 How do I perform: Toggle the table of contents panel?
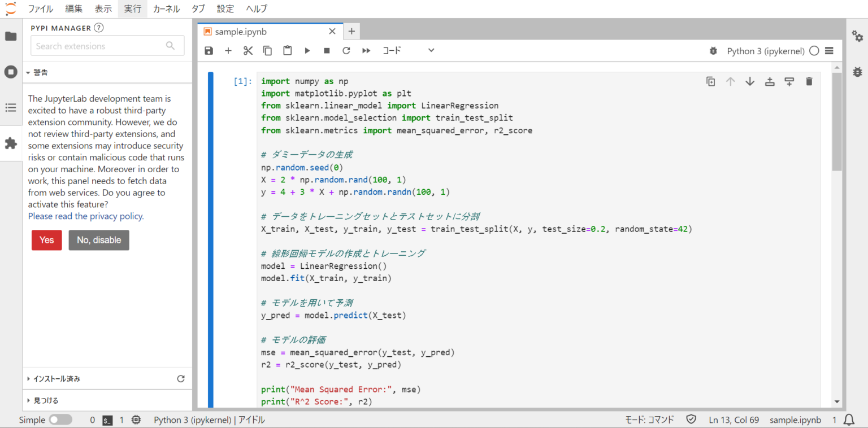10,107
